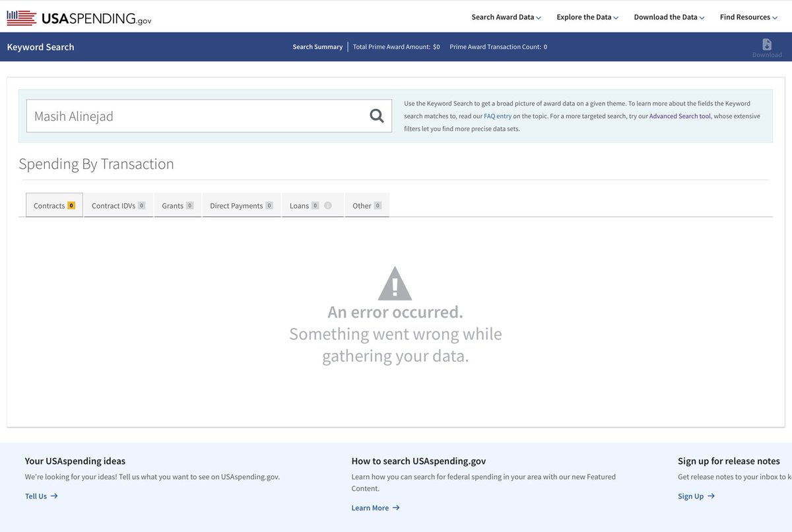Click the arrow next to Sign Up

[711, 496]
